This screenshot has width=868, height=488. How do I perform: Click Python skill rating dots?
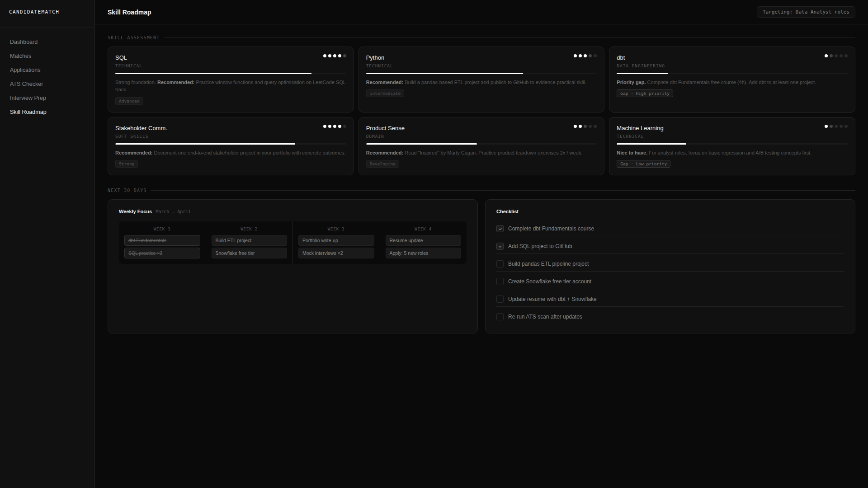[x=585, y=56]
